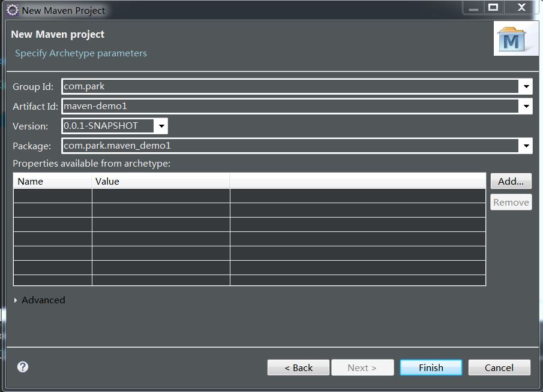Click the Value column header
The width and height of the screenshot is (543, 392).
click(161, 181)
